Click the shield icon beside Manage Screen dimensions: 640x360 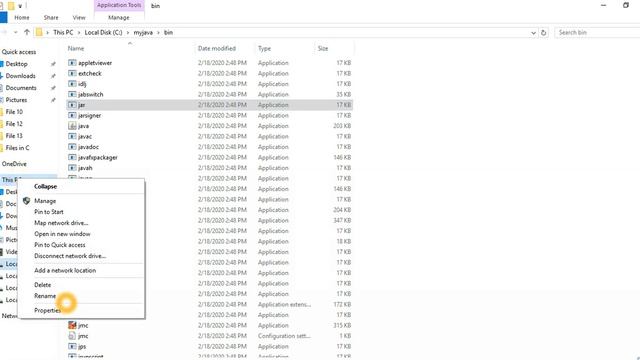click(27, 201)
